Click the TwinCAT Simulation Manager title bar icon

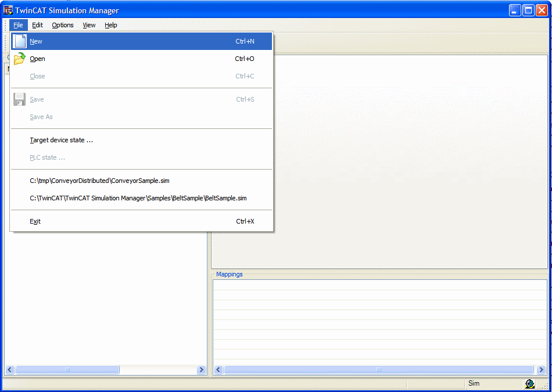coord(8,10)
